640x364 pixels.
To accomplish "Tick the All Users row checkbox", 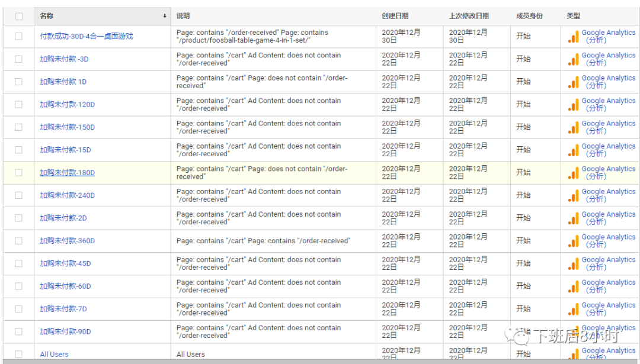I will (19, 354).
